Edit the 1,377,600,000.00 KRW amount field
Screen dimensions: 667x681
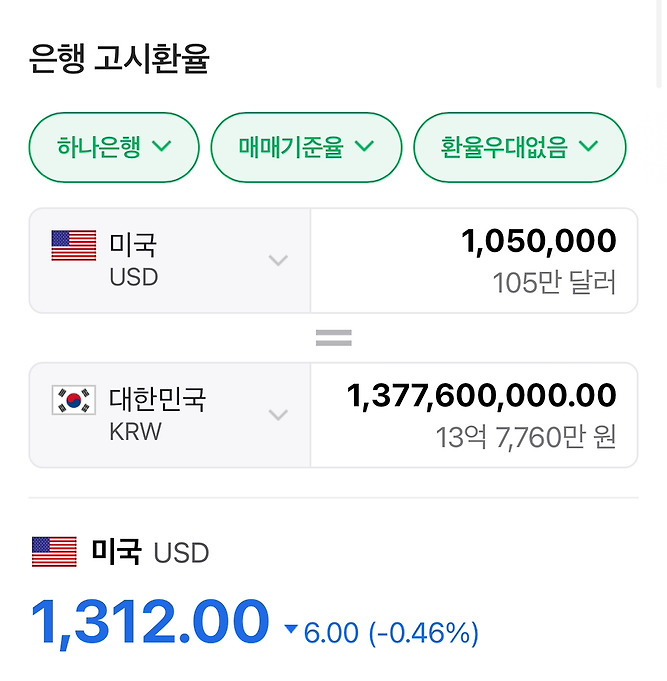point(474,415)
